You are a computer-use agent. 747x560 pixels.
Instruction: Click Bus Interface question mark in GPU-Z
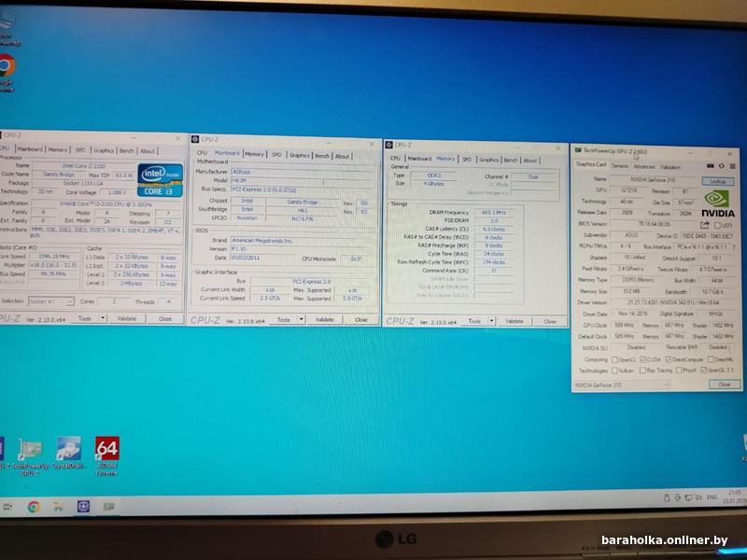click(733, 246)
